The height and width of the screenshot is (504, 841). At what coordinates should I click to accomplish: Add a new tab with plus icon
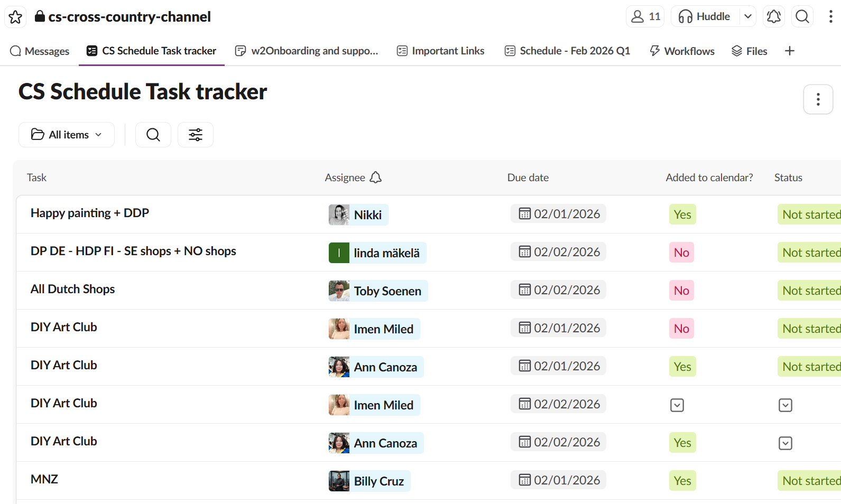click(789, 51)
